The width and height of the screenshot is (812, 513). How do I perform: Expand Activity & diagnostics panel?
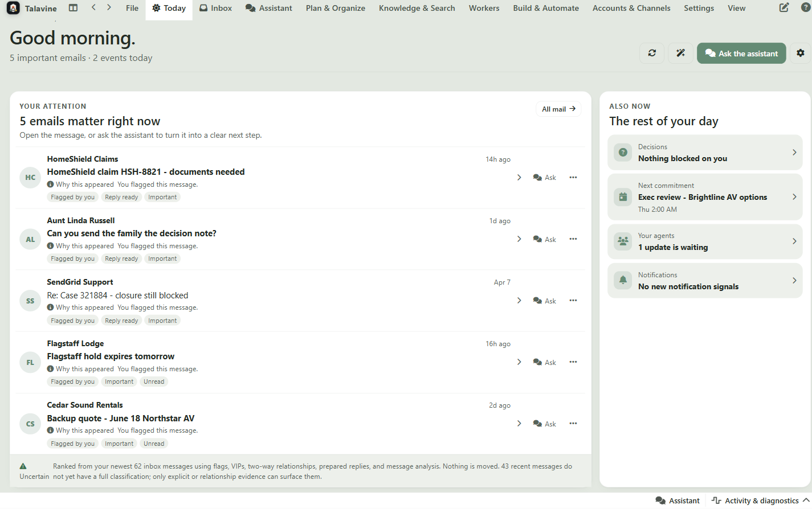tap(761, 500)
